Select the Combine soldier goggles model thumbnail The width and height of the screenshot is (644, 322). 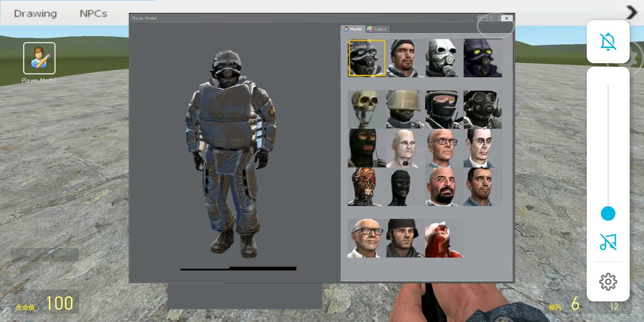pyautogui.click(x=367, y=58)
